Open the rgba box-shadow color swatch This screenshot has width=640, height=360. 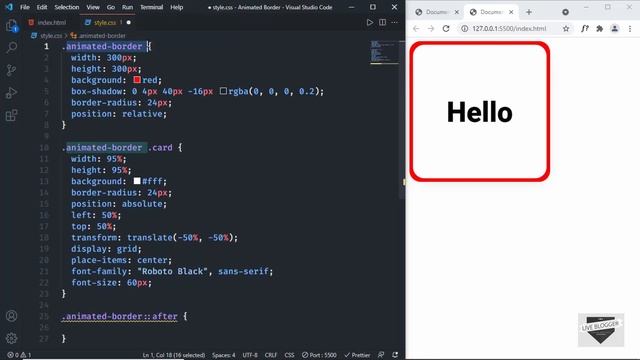[x=223, y=91]
